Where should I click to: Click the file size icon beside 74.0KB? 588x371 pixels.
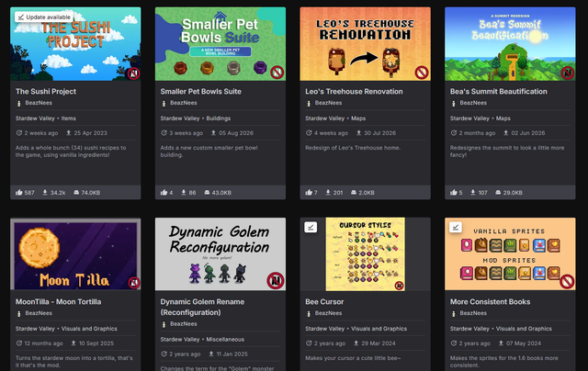(x=76, y=192)
